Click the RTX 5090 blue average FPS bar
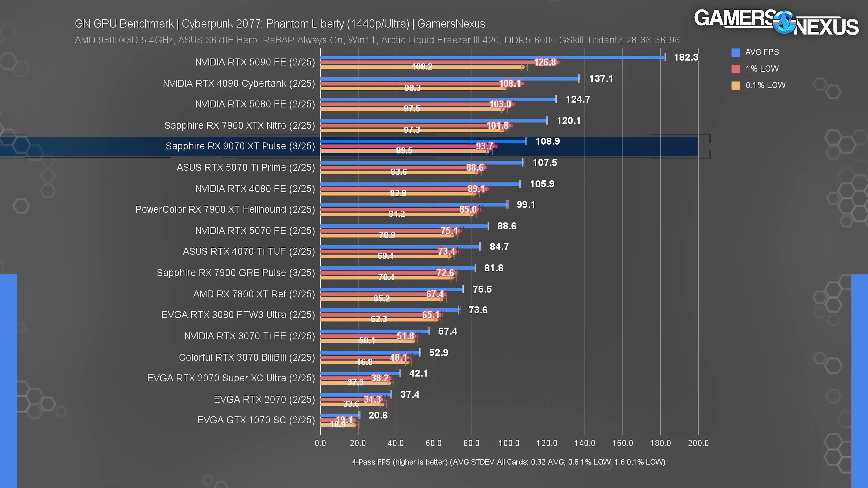This screenshot has width=868, height=488. (x=492, y=58)
